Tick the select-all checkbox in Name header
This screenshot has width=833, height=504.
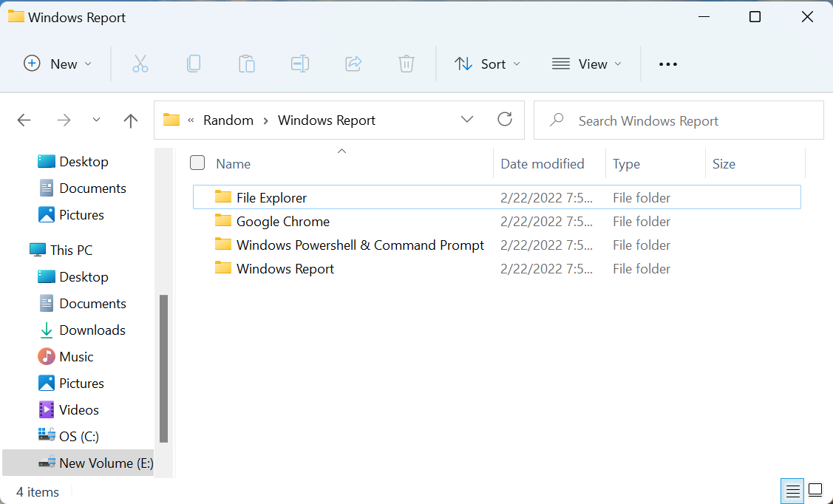point(197,163)
